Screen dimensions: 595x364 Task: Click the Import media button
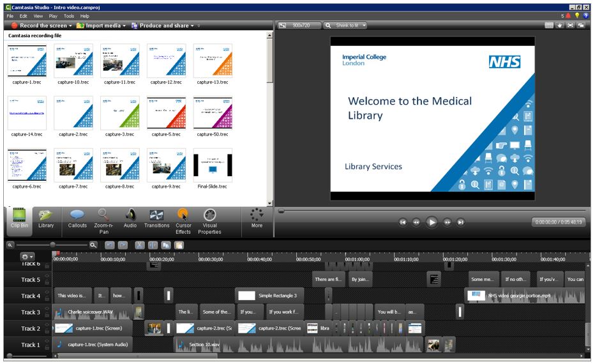coord(100,26)
